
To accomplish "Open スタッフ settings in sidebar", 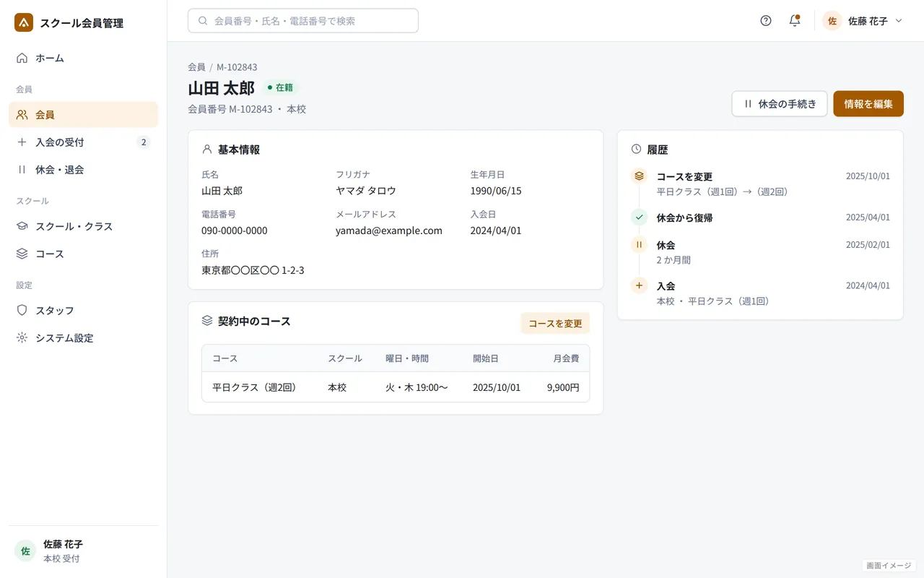I will point(83,310).
